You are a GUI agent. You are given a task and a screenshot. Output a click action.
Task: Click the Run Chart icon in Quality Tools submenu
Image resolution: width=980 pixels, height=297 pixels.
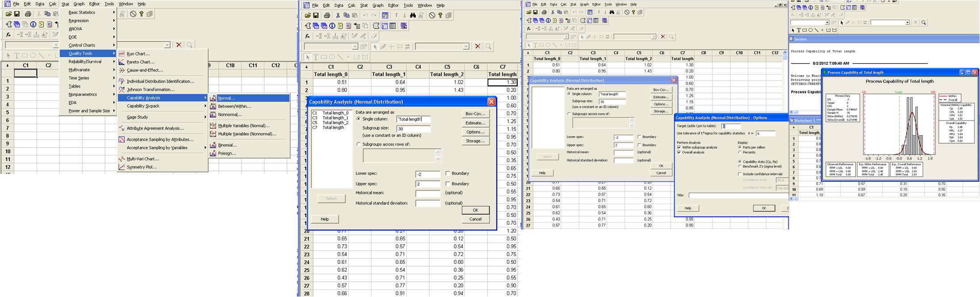122,54
